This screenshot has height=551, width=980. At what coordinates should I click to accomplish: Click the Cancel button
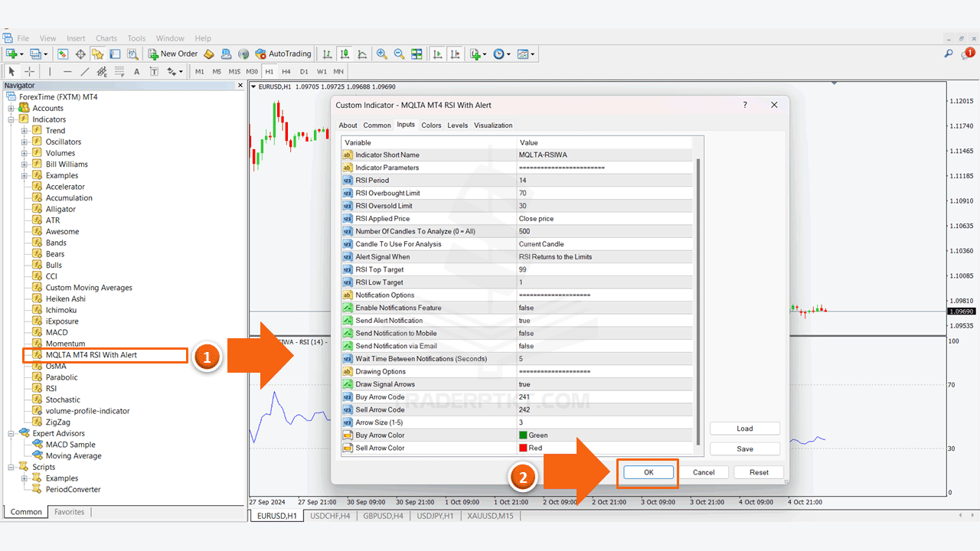704,472
